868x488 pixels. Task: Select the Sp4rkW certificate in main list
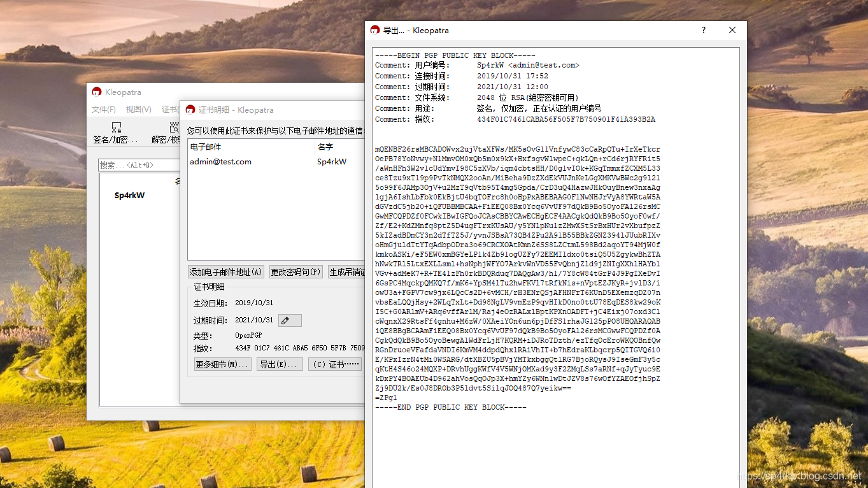129,196
